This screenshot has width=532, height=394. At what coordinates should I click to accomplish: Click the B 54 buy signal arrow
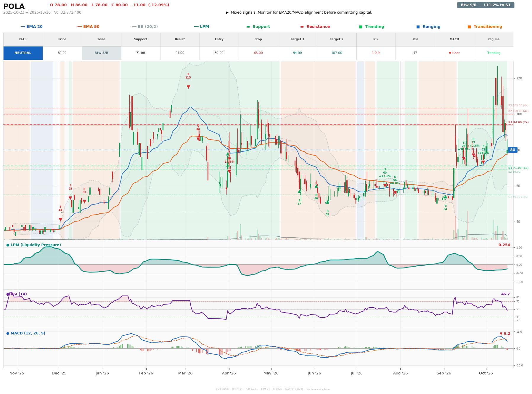click(445, 197)
